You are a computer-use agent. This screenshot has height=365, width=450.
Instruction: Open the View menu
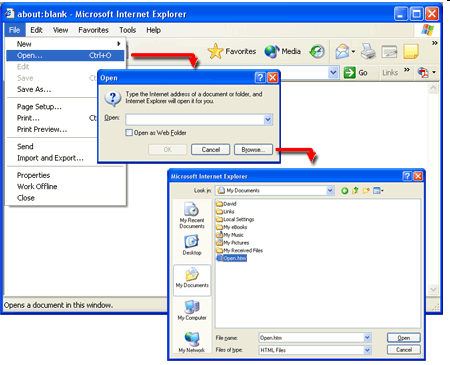(60, 30)
